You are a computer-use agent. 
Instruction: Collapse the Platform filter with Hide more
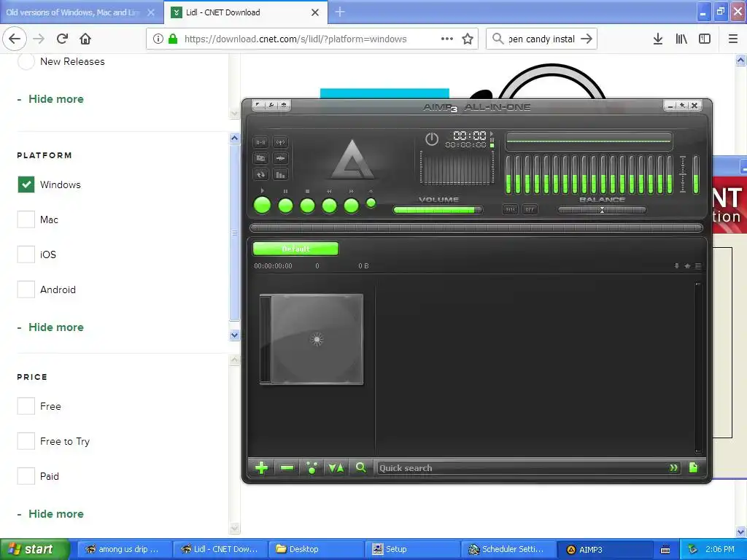pyautogui.click(x=55, y=327)
